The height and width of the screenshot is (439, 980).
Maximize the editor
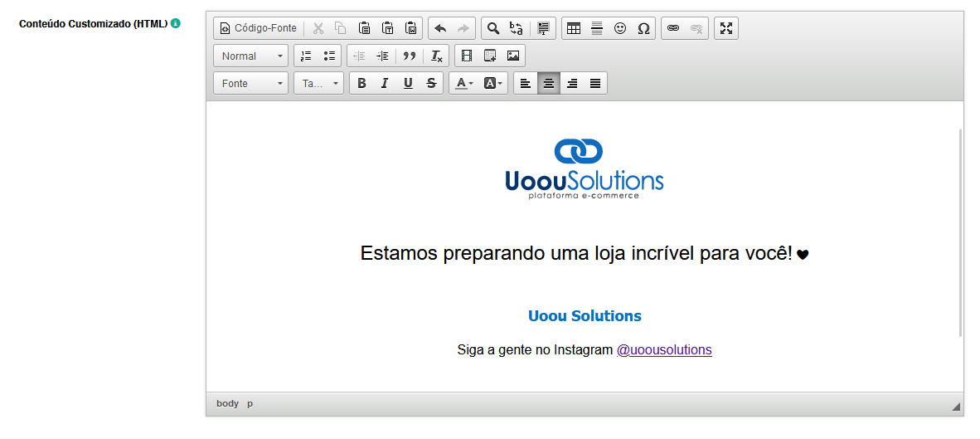726,28
